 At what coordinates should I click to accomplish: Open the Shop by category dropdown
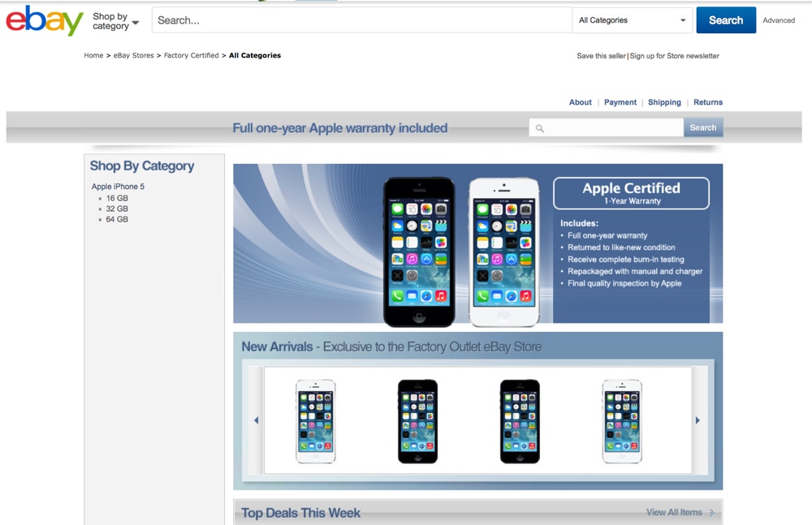click(x=115, y=21)
